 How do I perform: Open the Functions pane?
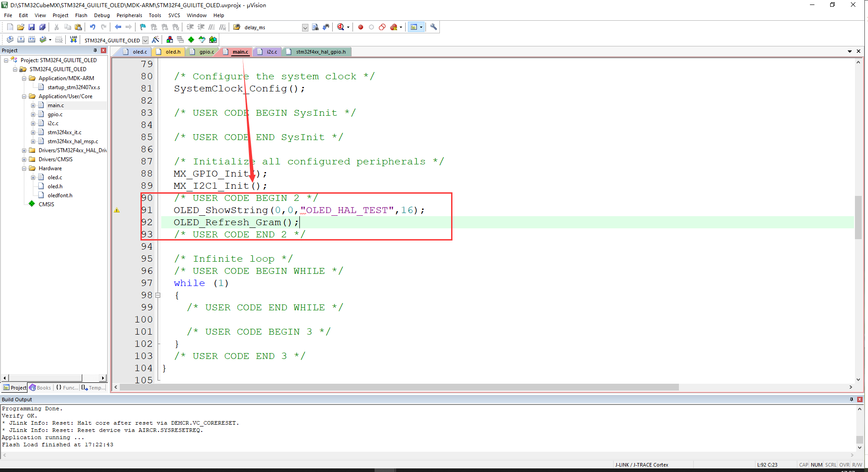[67, 387]
